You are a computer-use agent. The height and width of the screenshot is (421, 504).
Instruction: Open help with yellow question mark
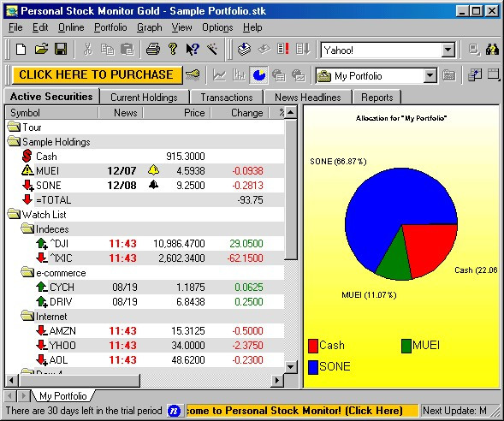pyautogui.click(x=173, y=50)
